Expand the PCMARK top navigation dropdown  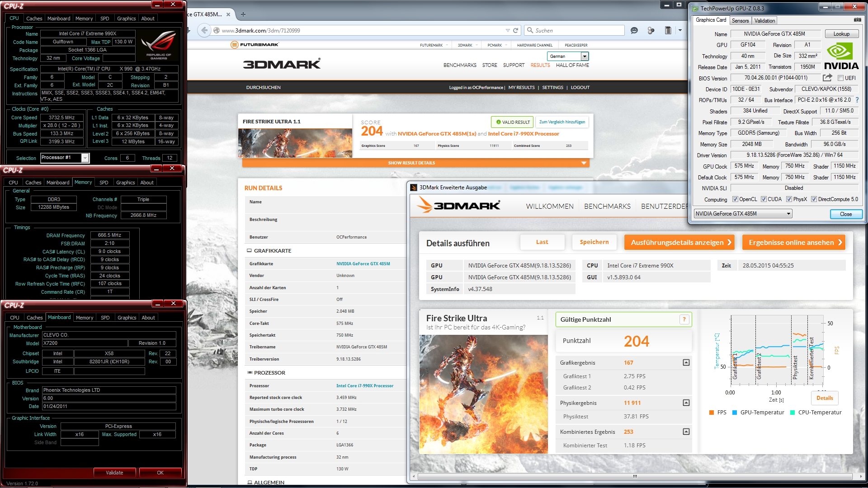[x=506, y=45]
